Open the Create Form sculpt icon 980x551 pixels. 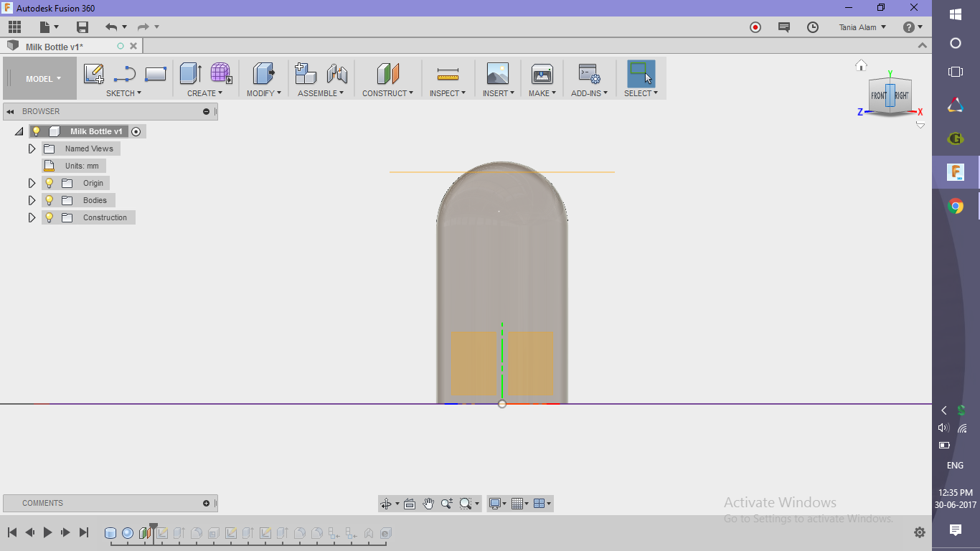pyautogui.click(x=221, y=74)
